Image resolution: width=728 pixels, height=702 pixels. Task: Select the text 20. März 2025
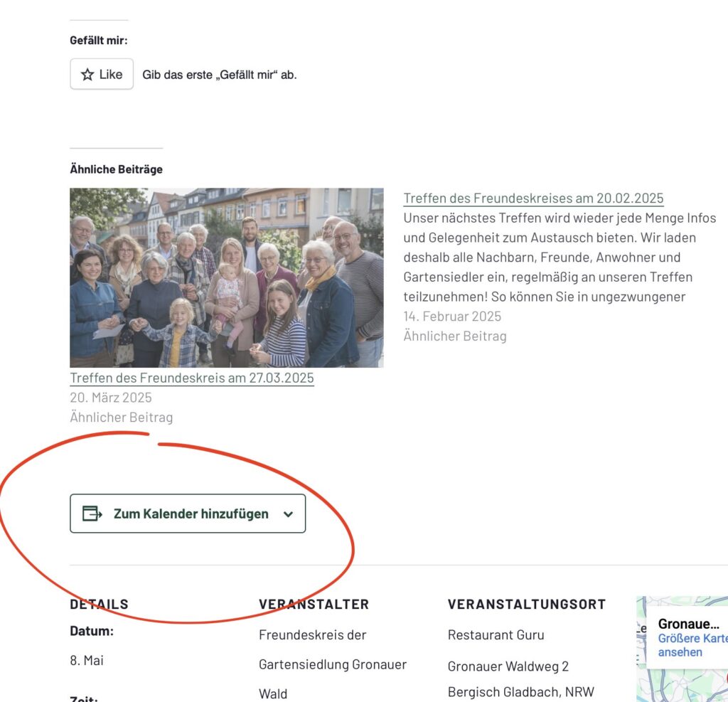(111, 397)
